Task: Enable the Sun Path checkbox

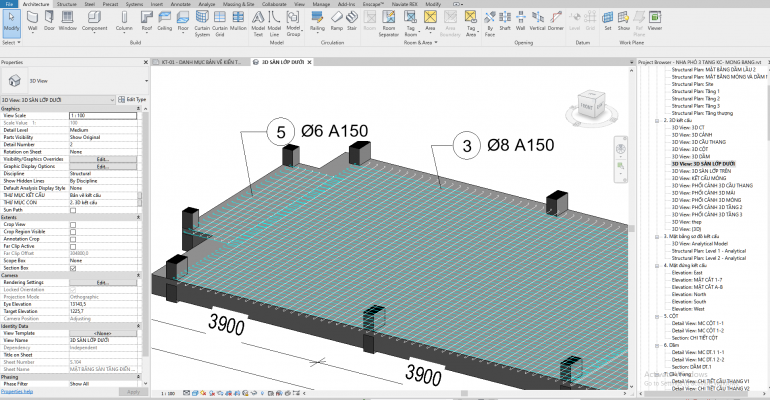Action: click(73, 210)
